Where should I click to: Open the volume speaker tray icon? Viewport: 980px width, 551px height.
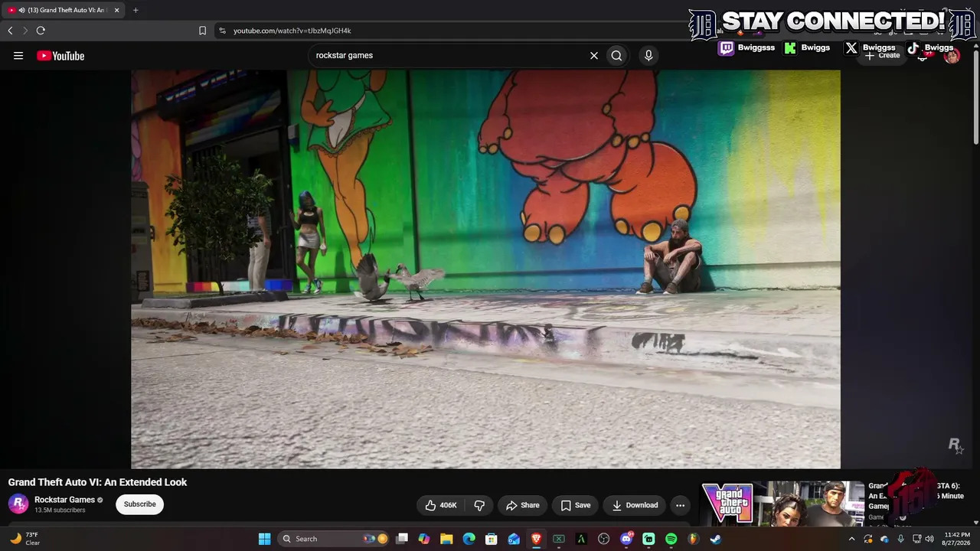[929, 539]
